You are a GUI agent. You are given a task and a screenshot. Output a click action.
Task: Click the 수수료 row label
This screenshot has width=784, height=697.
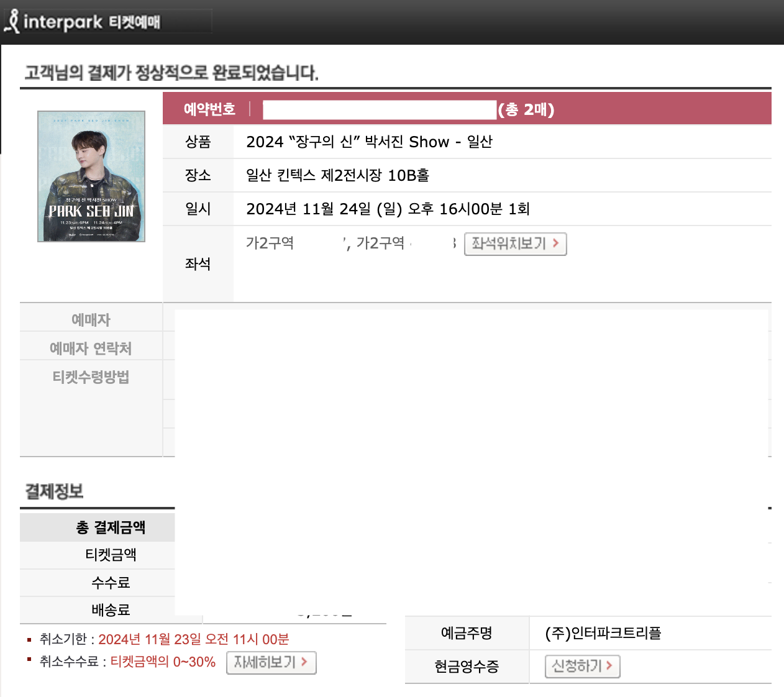[x=111, y=583]
